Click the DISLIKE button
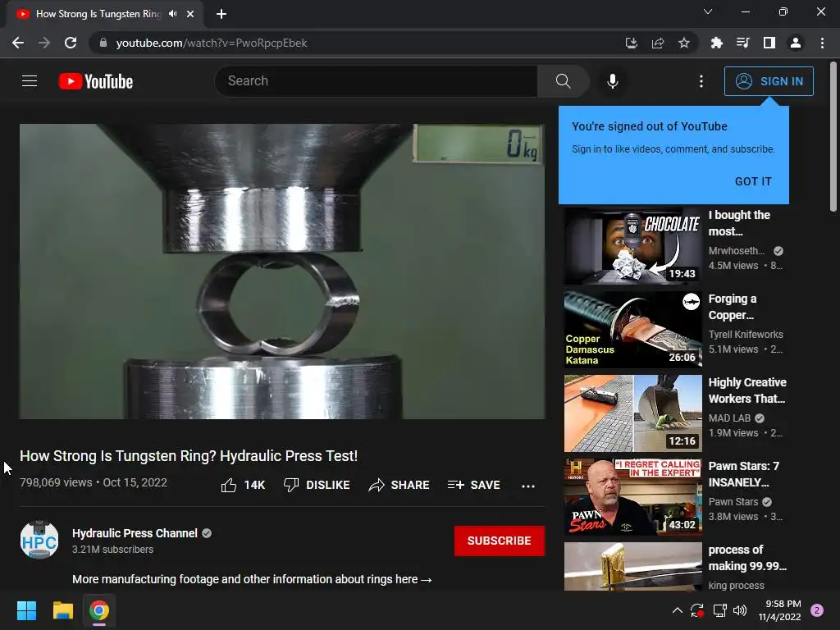This screenshot has width=840, height=630. (317, 486)
